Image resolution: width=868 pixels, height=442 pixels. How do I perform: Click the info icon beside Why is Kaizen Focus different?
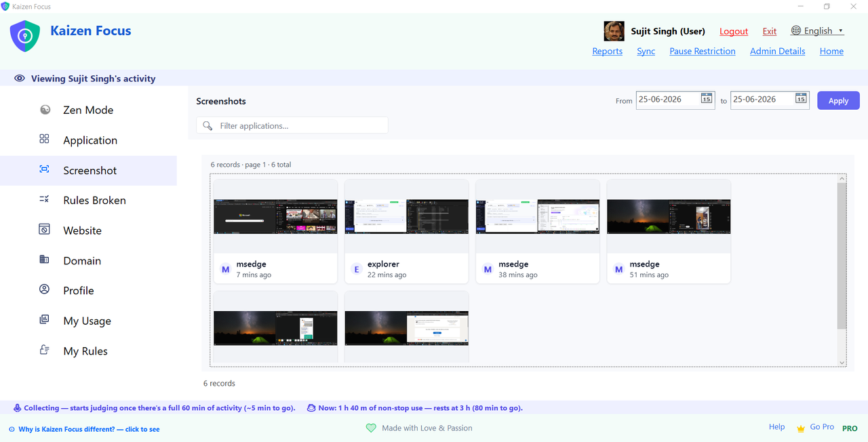12,430
